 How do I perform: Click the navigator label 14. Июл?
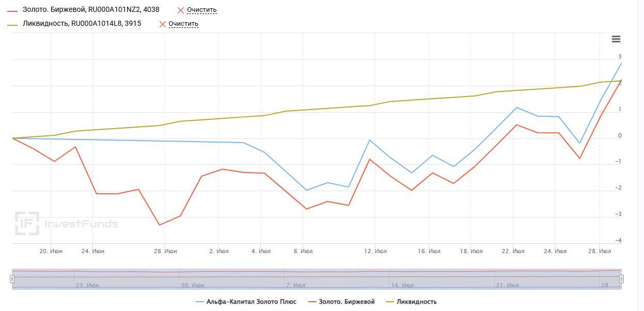pyautogui.click(x=402, y=285)
